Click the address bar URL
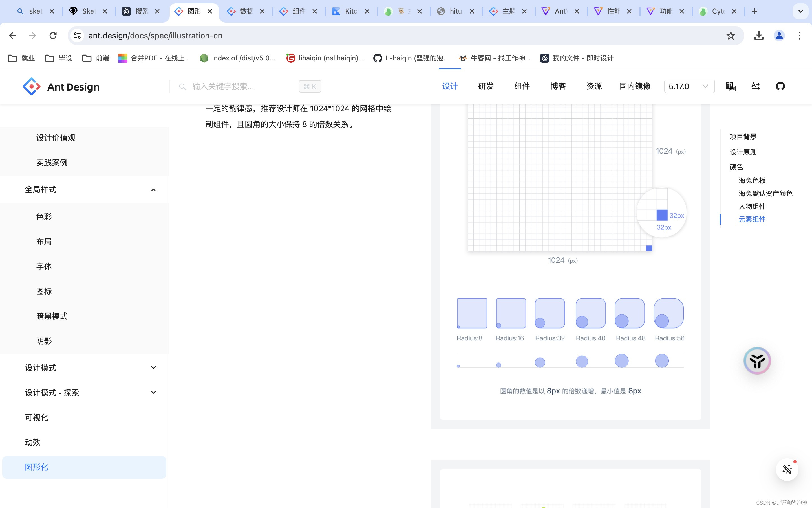The height and width of the screenshot is (508, 812). (155, 35)
